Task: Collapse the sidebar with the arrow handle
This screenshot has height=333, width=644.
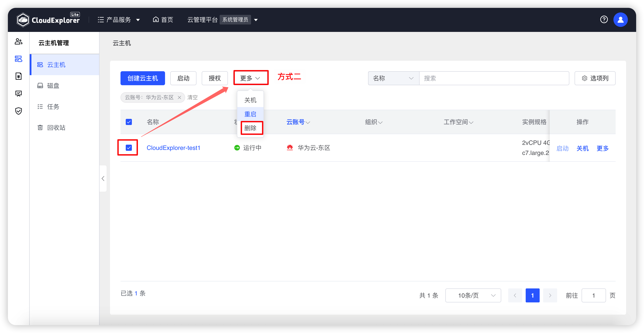Action: [103, 178]
